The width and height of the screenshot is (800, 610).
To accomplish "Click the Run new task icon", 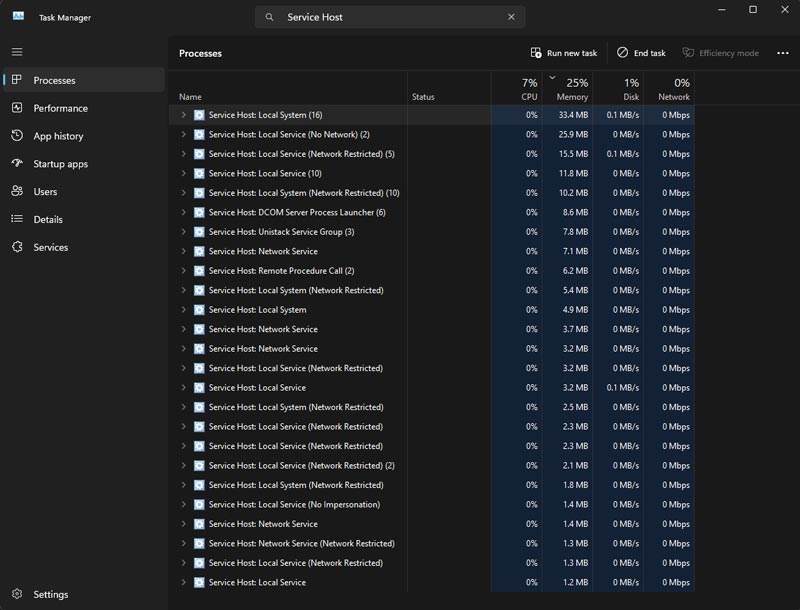I will point(536,53).
